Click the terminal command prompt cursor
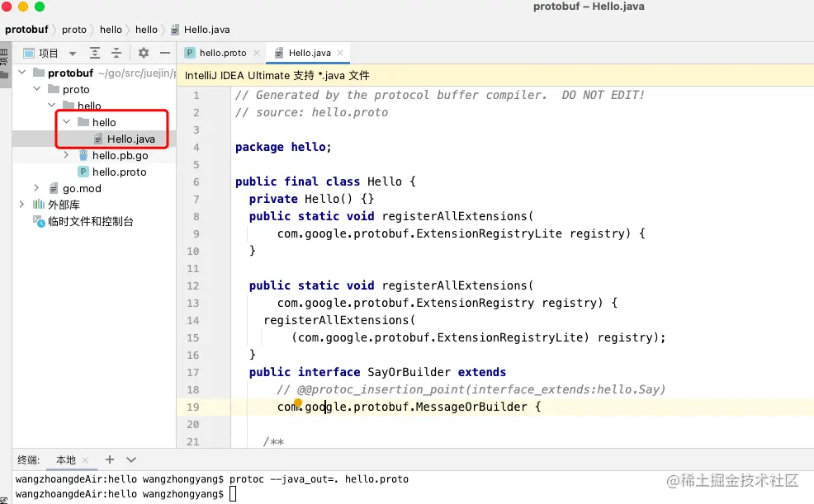 pos(233,493)
